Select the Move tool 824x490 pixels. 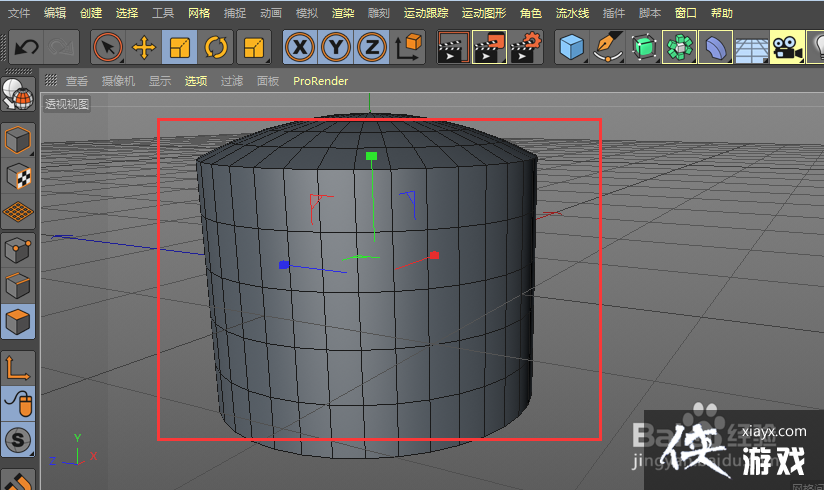click(143, 47)
